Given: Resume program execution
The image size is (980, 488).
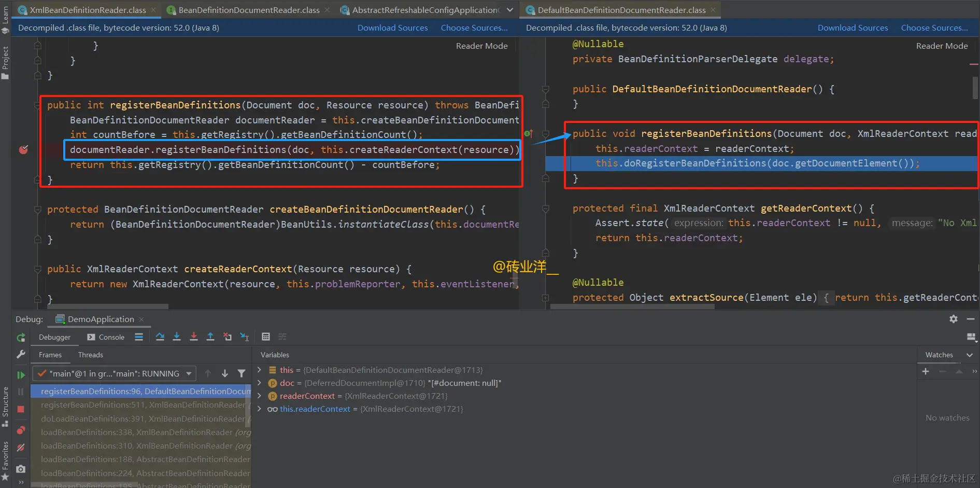Looking at the screenshot, I should point(21,374).
